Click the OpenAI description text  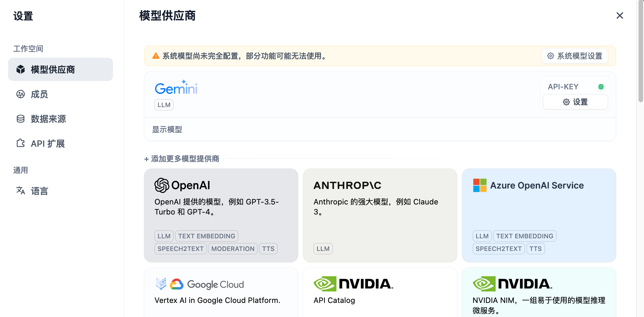point(217,207)
